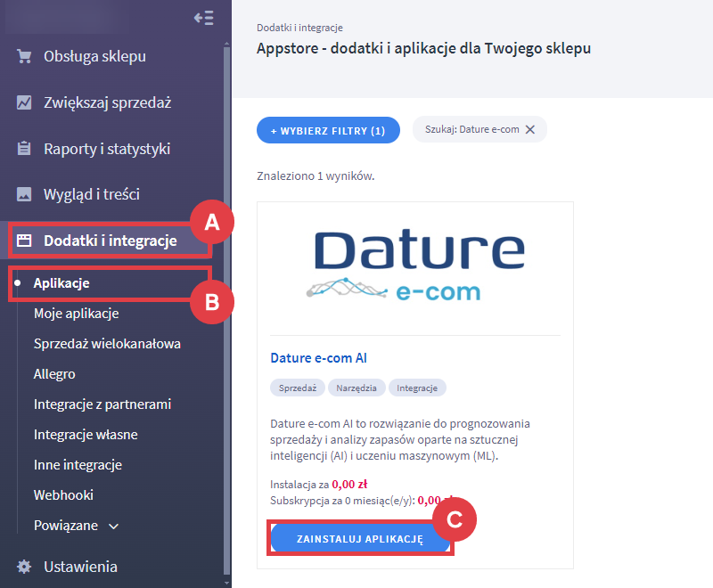Open the Wybierz filtry selector
The height and width of the screenshot is (588, 713).
coord(328,130)
